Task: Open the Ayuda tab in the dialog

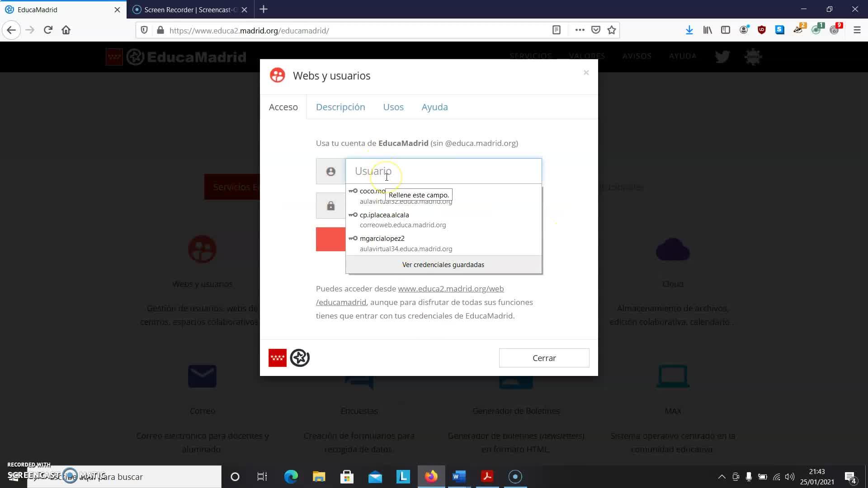Action: (434, 107)
